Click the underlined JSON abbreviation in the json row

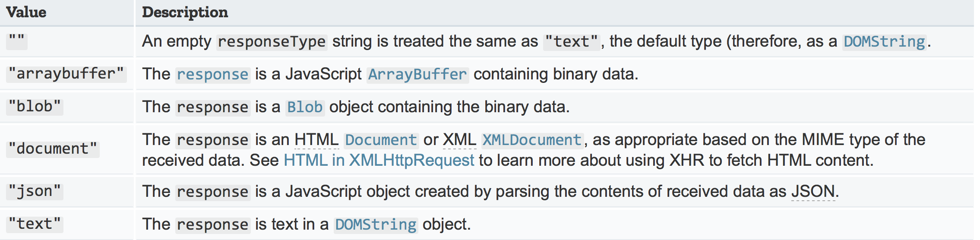pyautogui.click(x=813, y=192)
